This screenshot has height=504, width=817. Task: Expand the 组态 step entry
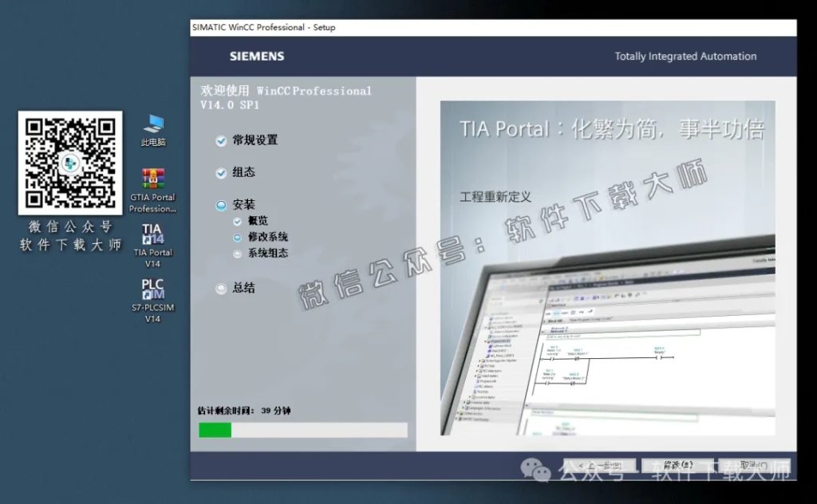[x=220, y=172]
